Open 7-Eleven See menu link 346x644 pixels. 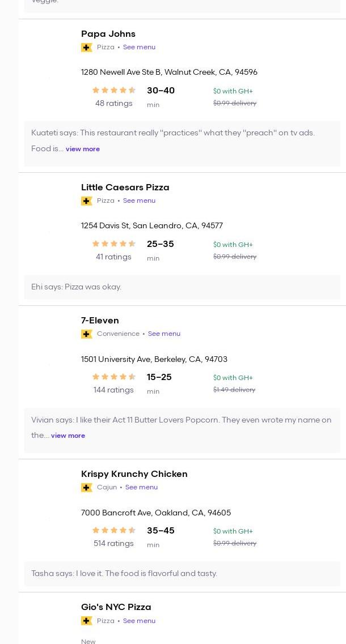pos(164,334)
